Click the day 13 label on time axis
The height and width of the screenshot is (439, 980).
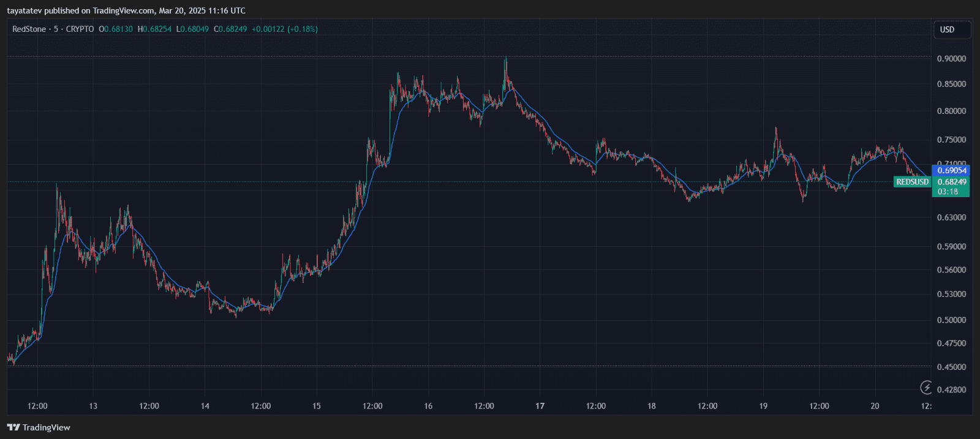(x=93, y=406)
